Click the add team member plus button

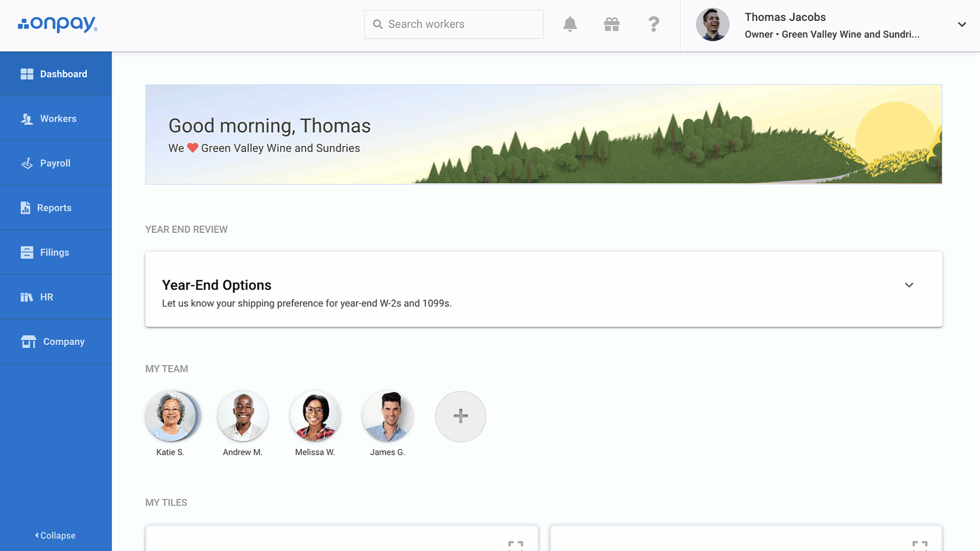coord(460,417)
